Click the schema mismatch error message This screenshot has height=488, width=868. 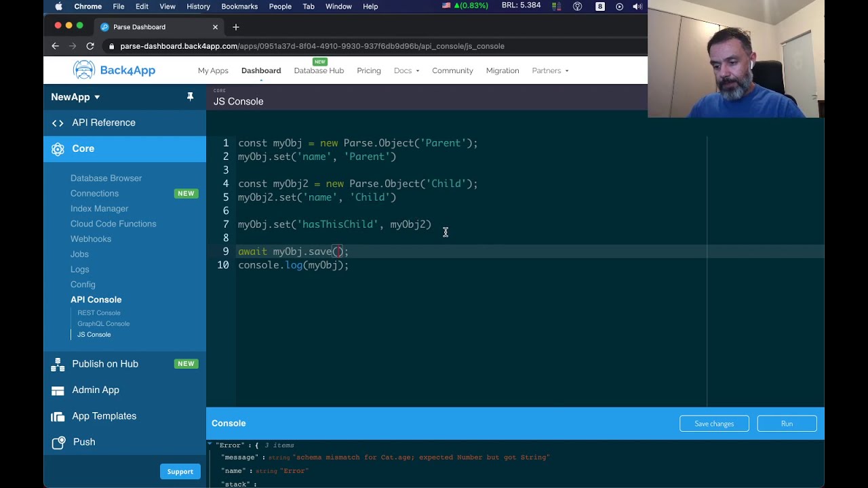(422, 457)
